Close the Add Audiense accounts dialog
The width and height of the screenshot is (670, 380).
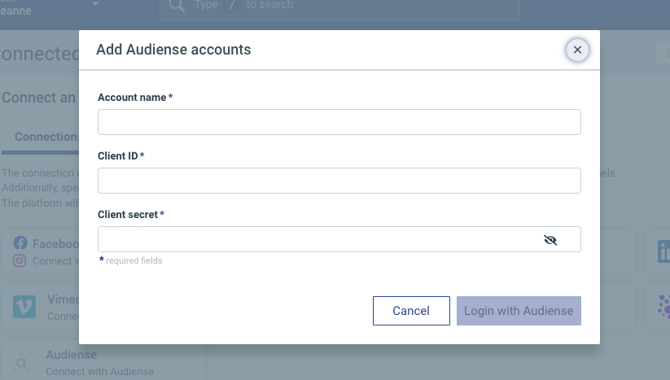point(577,50)
